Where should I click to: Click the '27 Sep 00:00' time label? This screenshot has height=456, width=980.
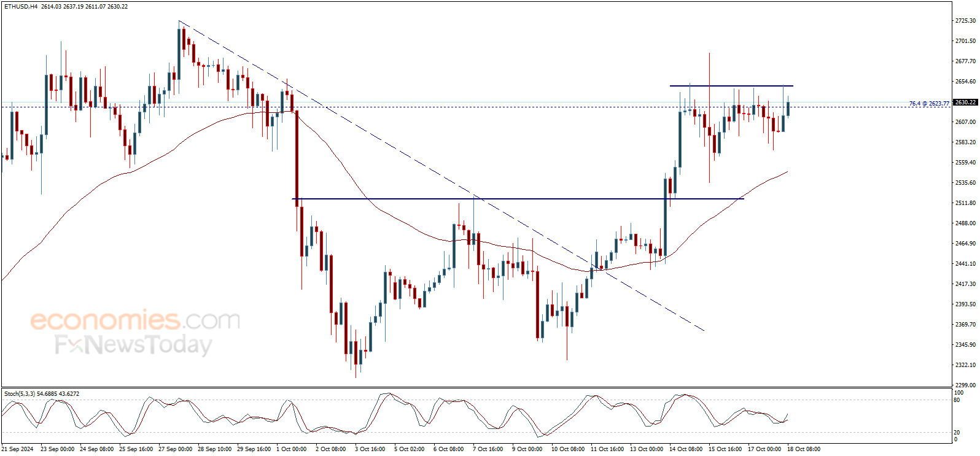(175, 449)
